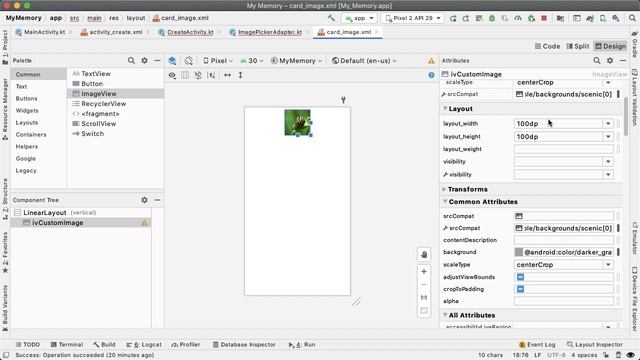Expand the Transforms section
The image size is (640, 360).
coord(444,189)
